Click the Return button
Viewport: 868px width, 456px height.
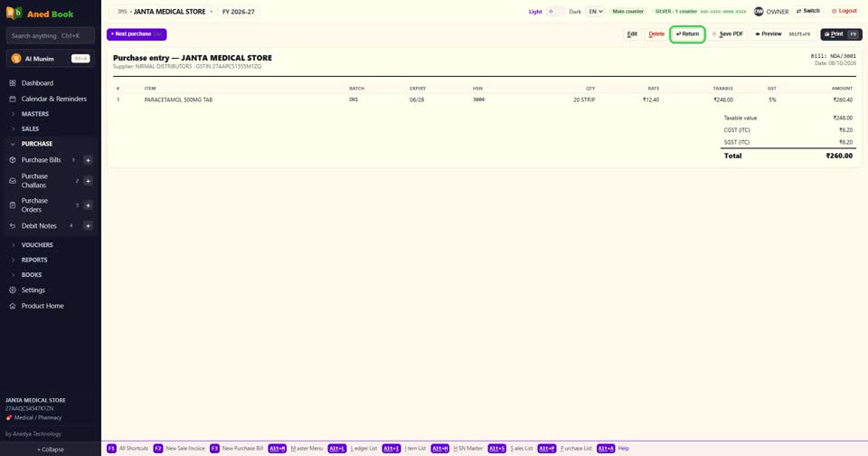(687, 34)
